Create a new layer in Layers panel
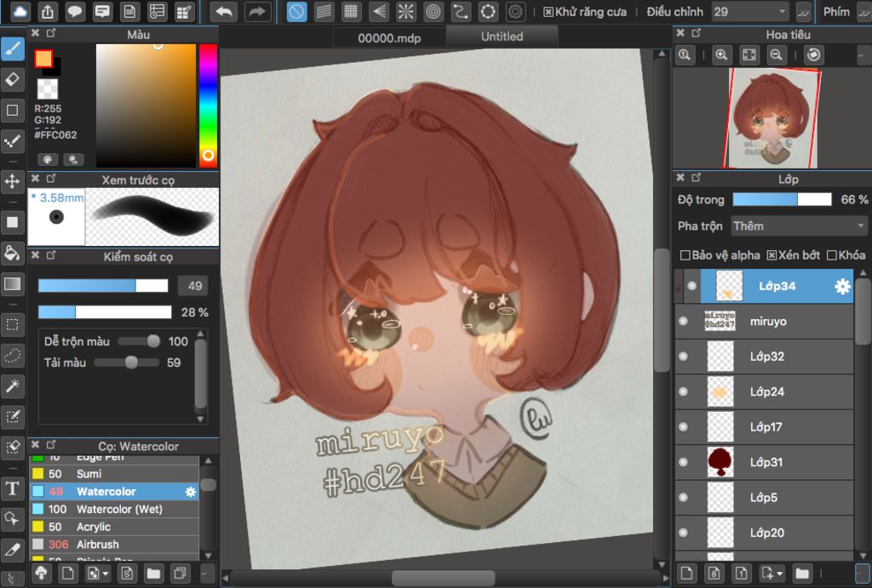The width and height of the screenshot is (872, 588). [x=686, y=573]
